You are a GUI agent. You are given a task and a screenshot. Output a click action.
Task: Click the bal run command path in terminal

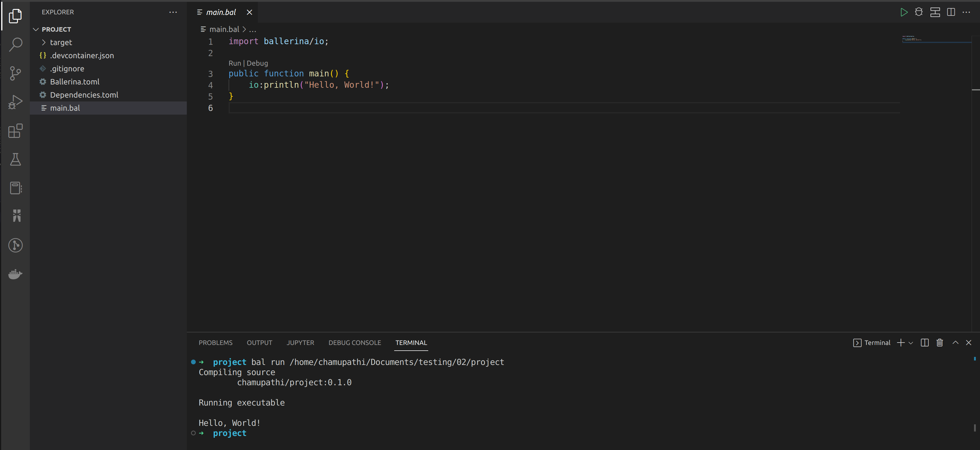[x=397, y=362]
